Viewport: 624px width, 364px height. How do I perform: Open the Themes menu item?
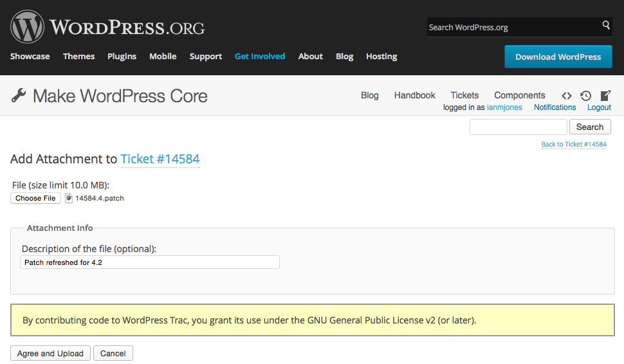click(78, 57)
